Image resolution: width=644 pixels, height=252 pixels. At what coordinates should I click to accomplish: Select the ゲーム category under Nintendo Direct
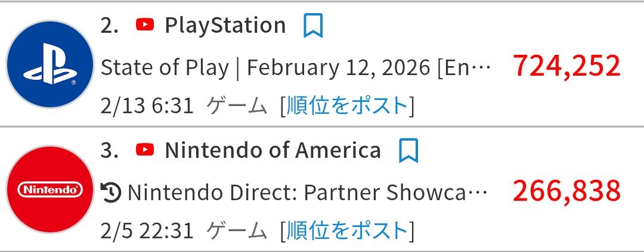coord(236,231)
